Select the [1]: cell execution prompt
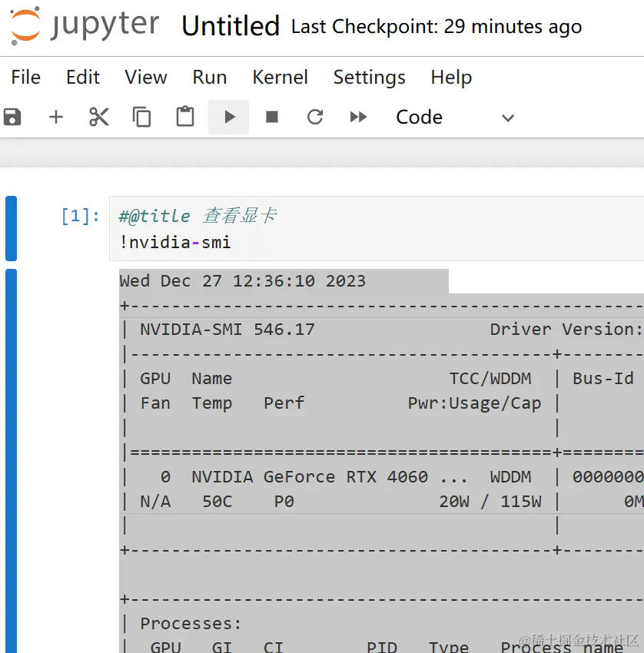 coord(81,216)
